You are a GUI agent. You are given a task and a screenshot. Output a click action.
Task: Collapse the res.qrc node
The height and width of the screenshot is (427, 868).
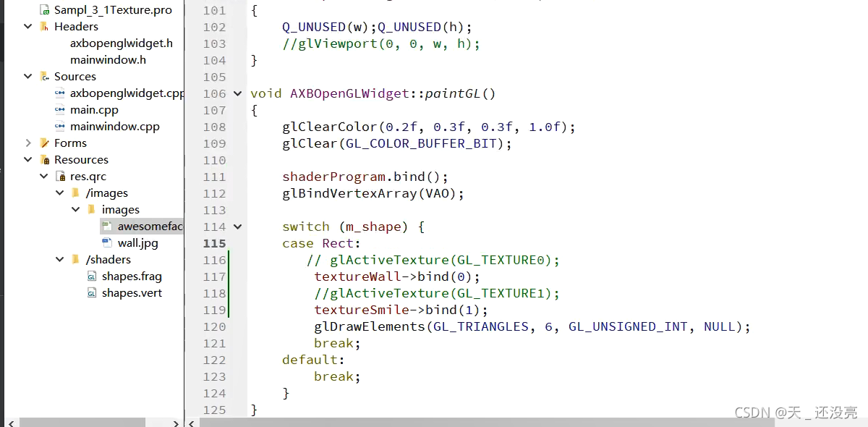tap(44, 177)
